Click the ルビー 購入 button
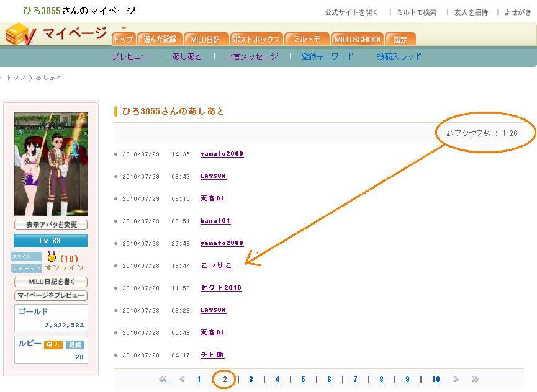This screenshot has height=392, width=537. pos(53,345)
